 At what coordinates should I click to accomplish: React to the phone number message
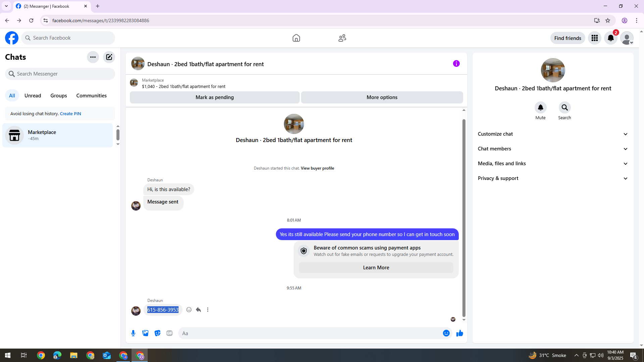click(x=189, y=310)
